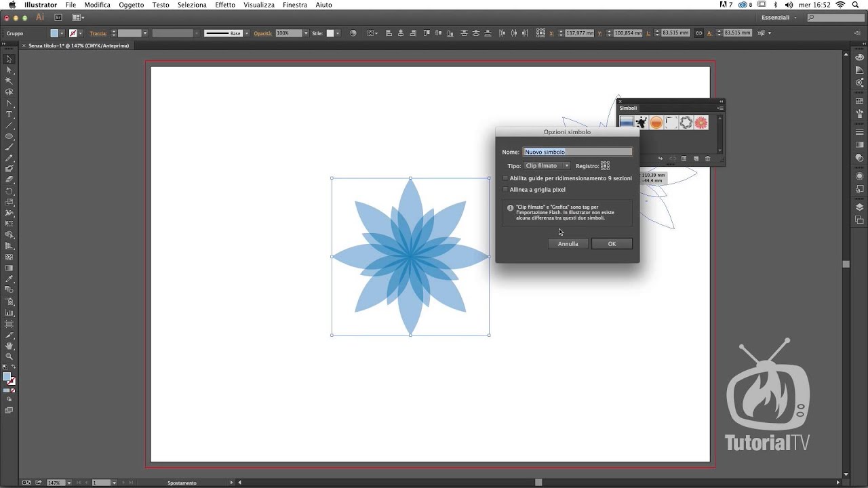868x488 pixels.
Task: Select the Line Segment tool
Action: pyautogui.click(x=9, y=125)
